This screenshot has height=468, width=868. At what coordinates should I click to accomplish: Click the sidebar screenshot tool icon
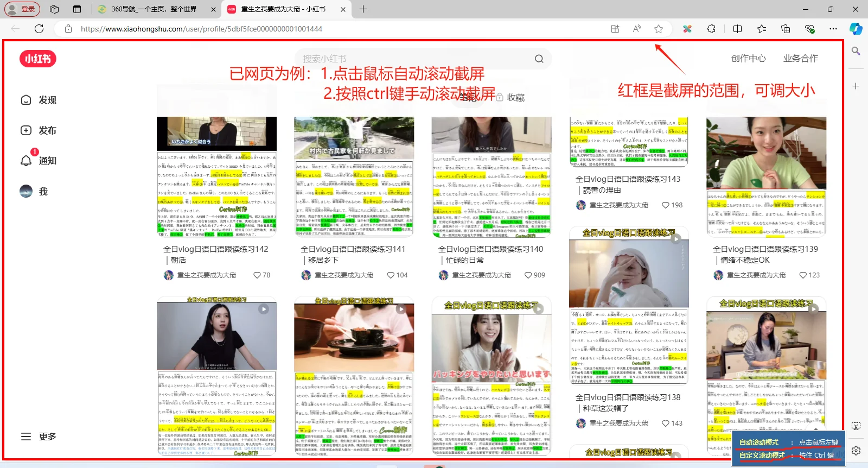pos(856,426)
